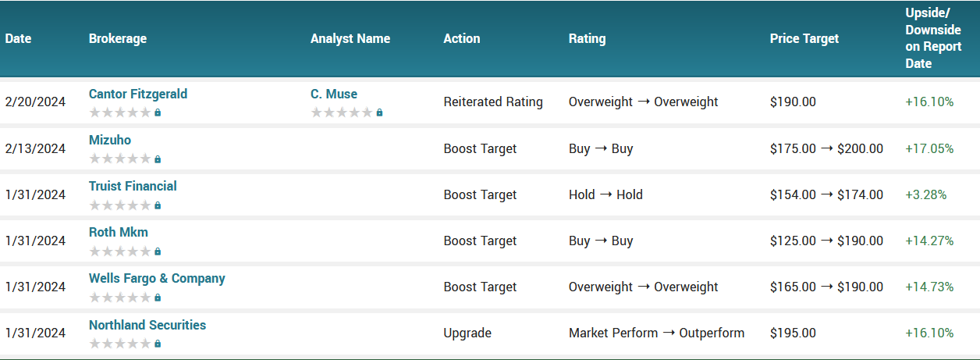
Task: Click star rating under Roth Mkm
Action: [119, 251]
